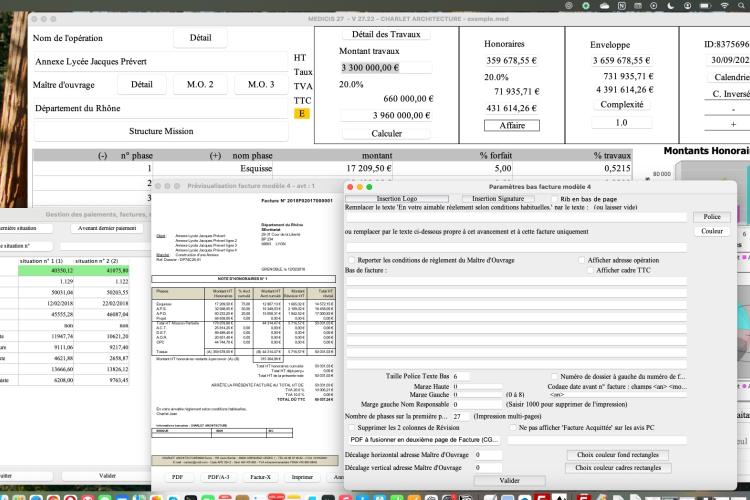Click the (+) add phase header button
This screenshot has width=750, height=500.
pyautogui.click(x=215, y=156)
